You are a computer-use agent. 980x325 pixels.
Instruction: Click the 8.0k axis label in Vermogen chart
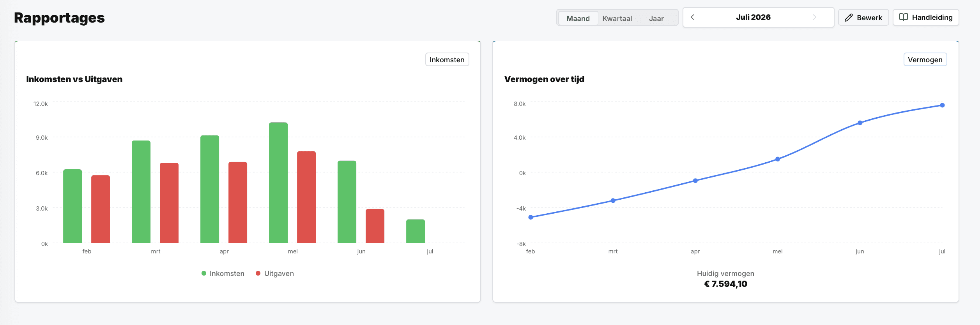click(x=520, y=104)
